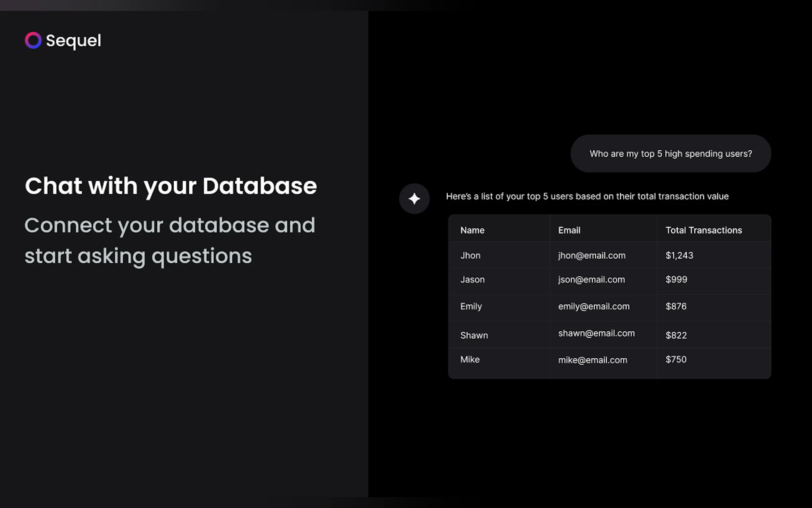
Task: Click the AI sparkle avatar icon
Action: tap(414, 199)
